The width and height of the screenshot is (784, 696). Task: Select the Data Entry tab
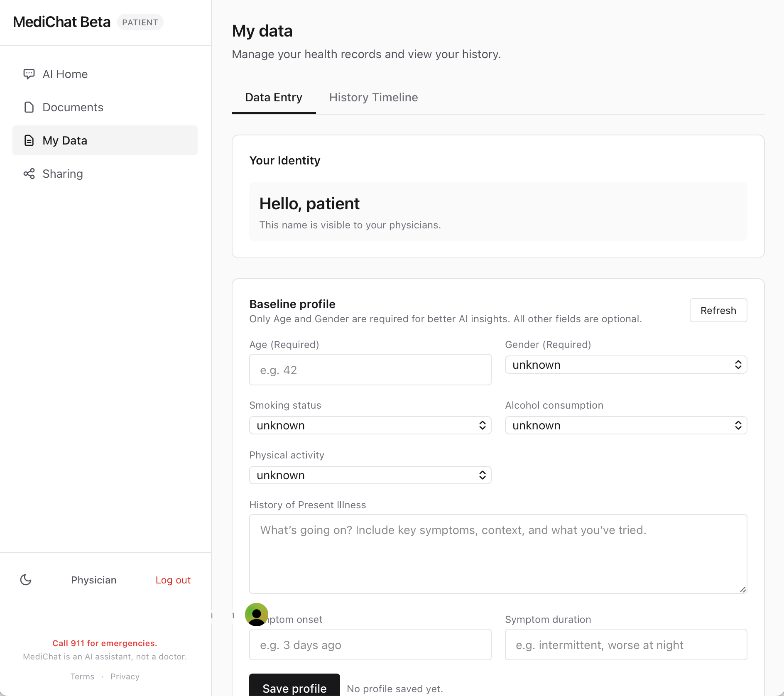[273, 97]
